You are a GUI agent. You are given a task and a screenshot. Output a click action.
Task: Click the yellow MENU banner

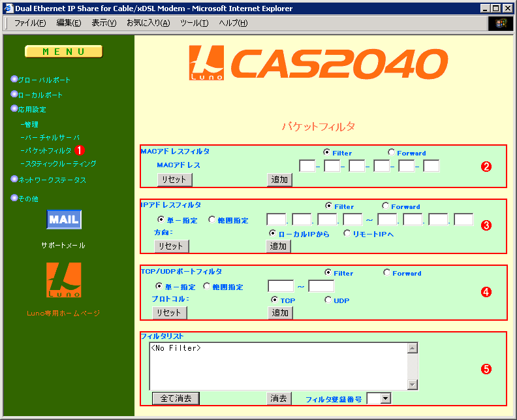63,52
